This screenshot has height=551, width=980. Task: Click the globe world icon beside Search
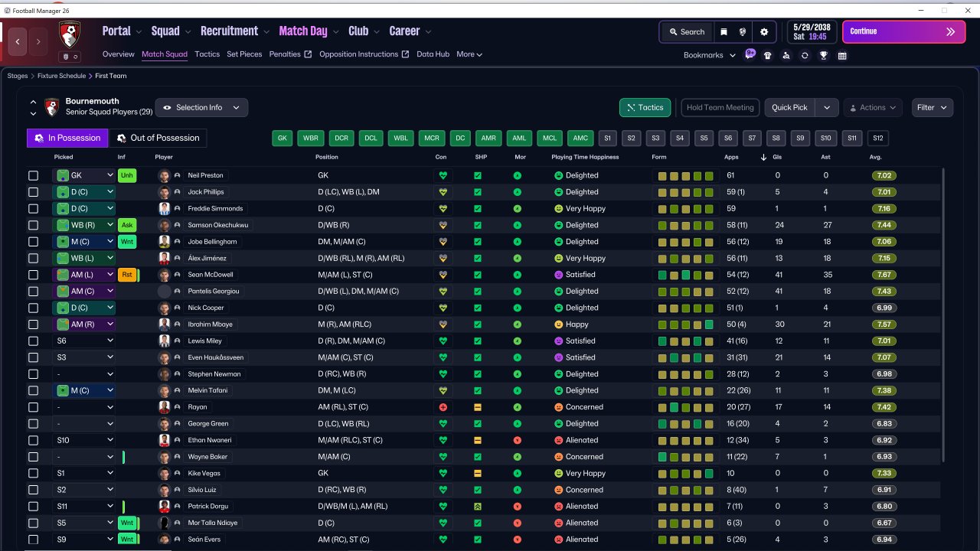(x=742, y=32)
